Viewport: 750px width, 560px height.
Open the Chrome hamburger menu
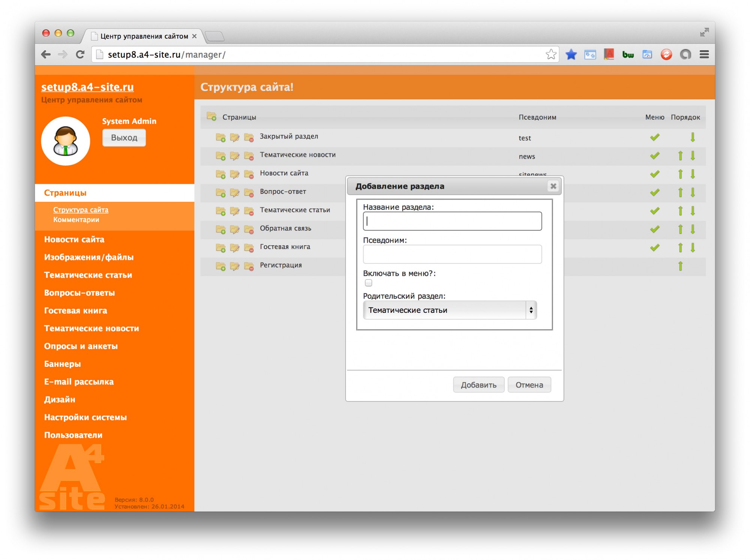[x=704, y=55]
